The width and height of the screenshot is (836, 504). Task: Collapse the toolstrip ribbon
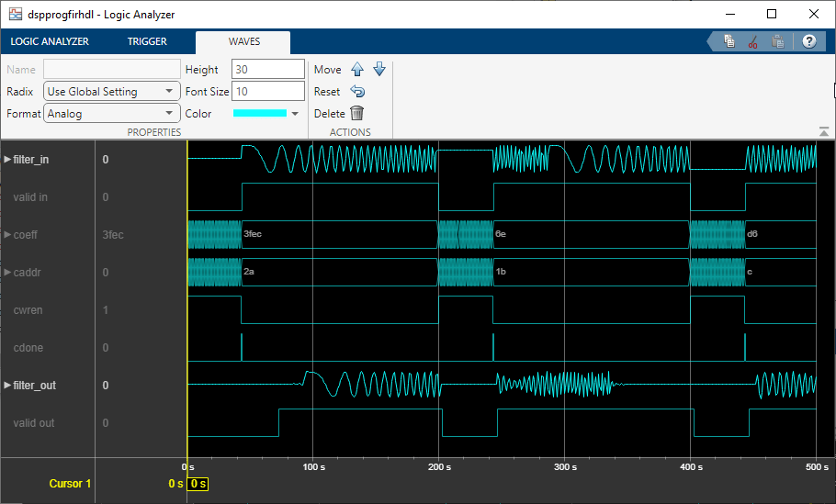[x=824, y=132]
